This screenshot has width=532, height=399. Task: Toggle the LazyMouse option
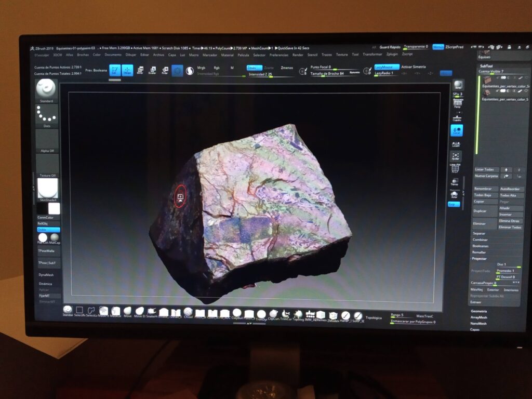[387, 67]
